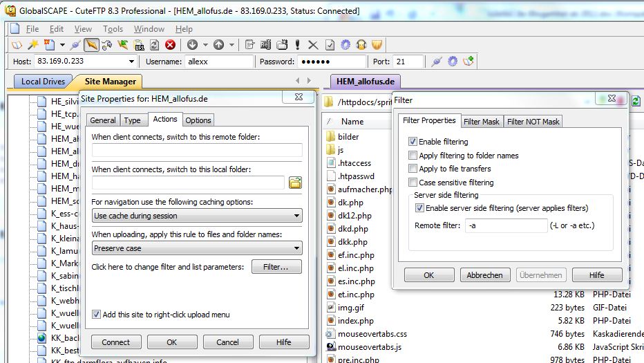Screen dimensions: 644x363
Task: Click the Reconnect toolbar icon
Action: [x=107, y=45]
